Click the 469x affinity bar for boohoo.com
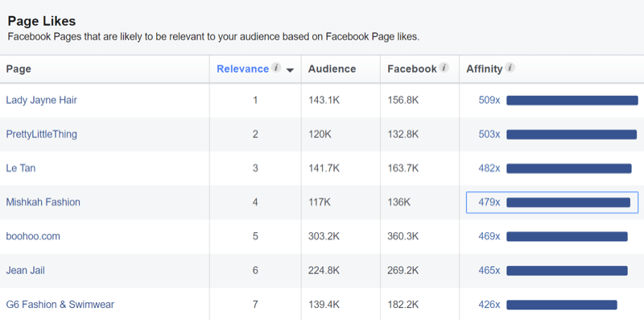The width and height of the screenshot is (644, 320). tap(567, 236)
